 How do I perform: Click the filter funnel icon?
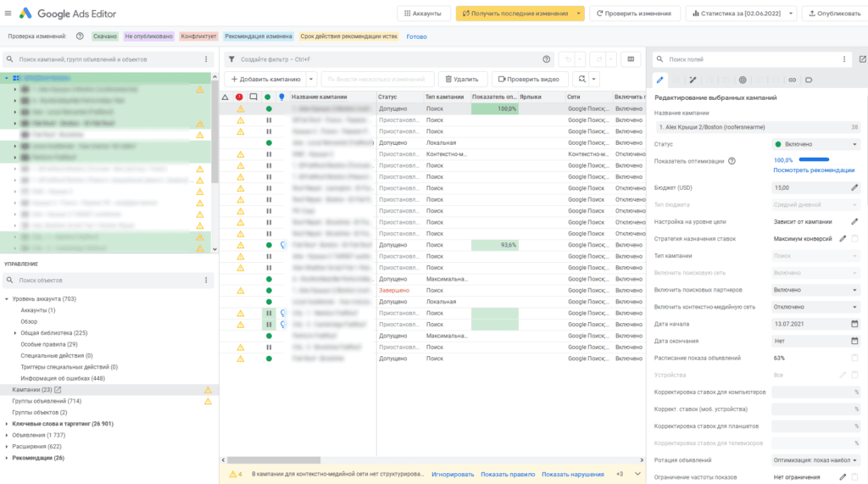231,59
